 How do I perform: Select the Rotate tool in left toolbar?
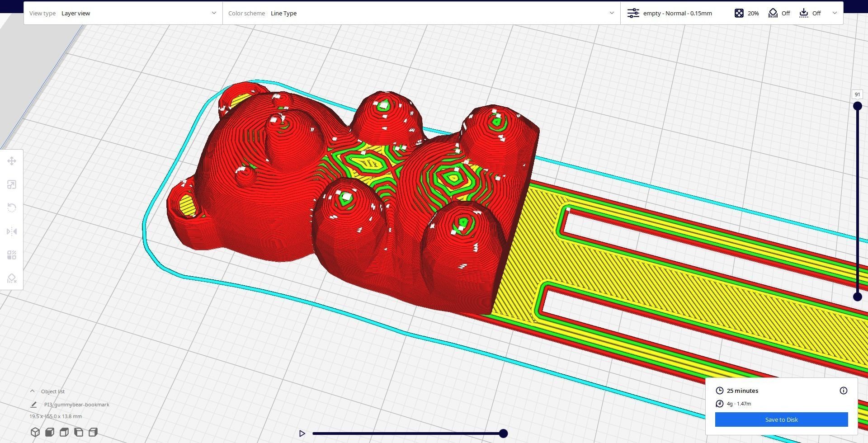point(12,208)
